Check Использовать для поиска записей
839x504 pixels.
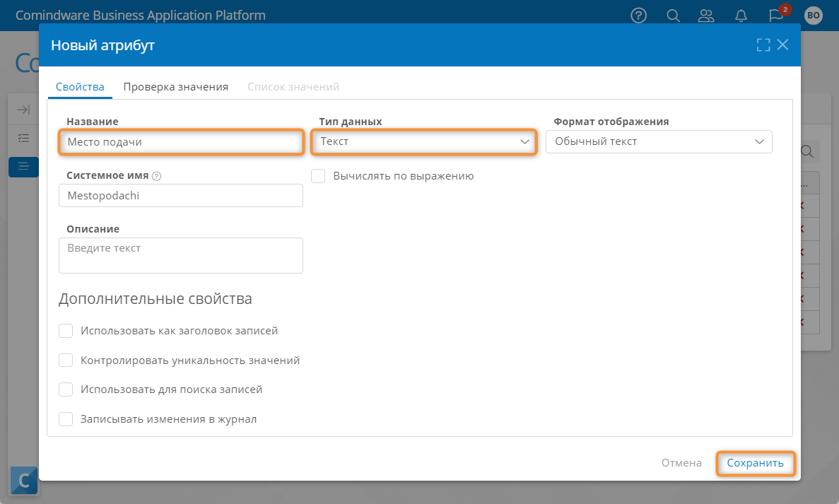[66, 389]
